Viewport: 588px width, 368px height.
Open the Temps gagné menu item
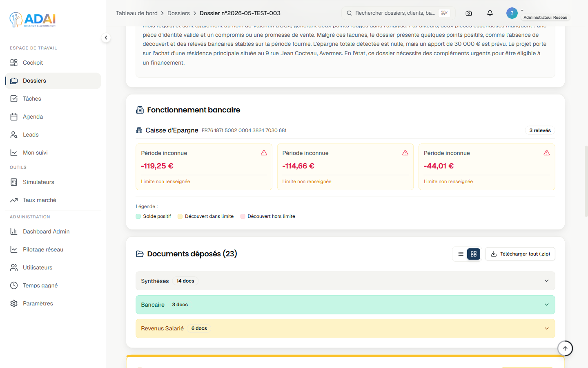(53, 285)
